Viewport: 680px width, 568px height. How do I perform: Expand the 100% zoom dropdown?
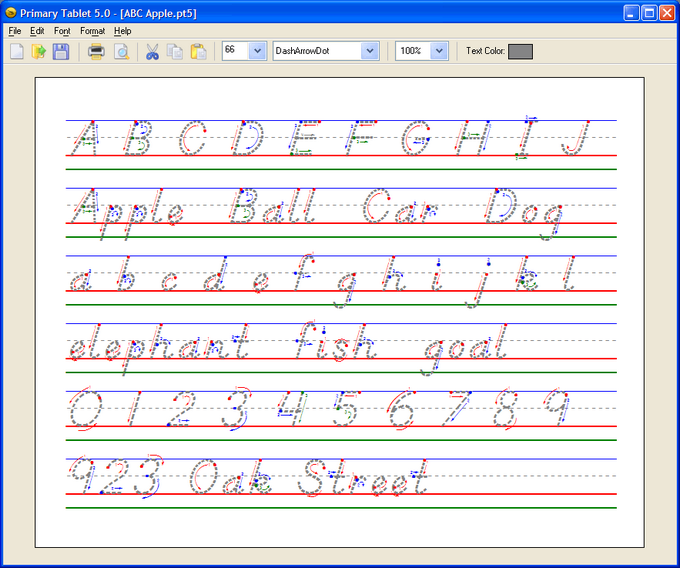tap(438, 51)
